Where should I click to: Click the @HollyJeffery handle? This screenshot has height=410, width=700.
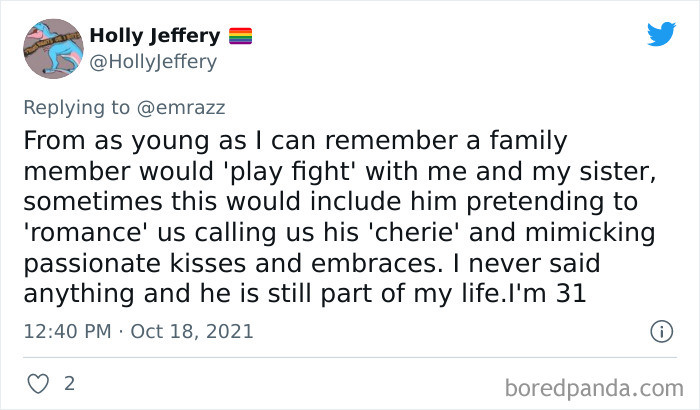(153, 61)
